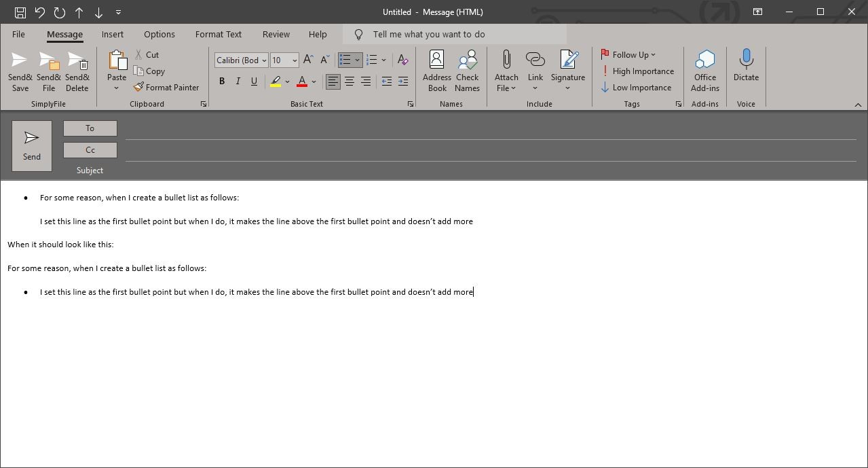Toggle italic formatting
The width and height of the screenshot is (868, 468).
pos(238,82)
